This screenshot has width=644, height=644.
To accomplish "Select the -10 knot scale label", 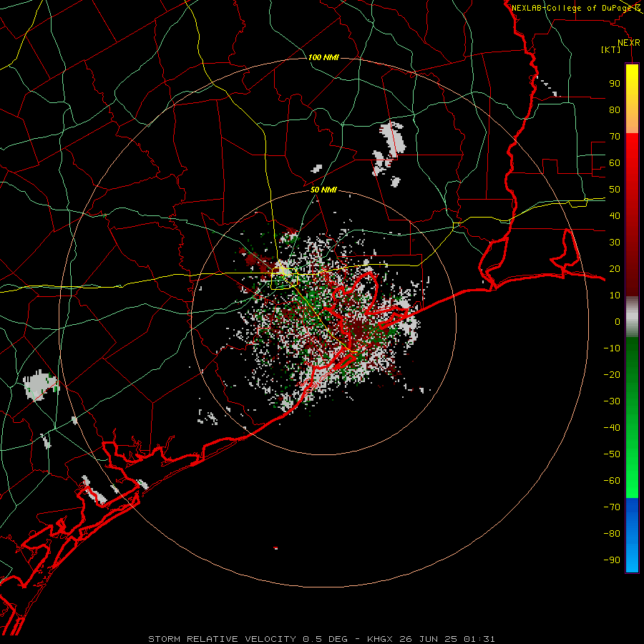I will tap(612, 348).
